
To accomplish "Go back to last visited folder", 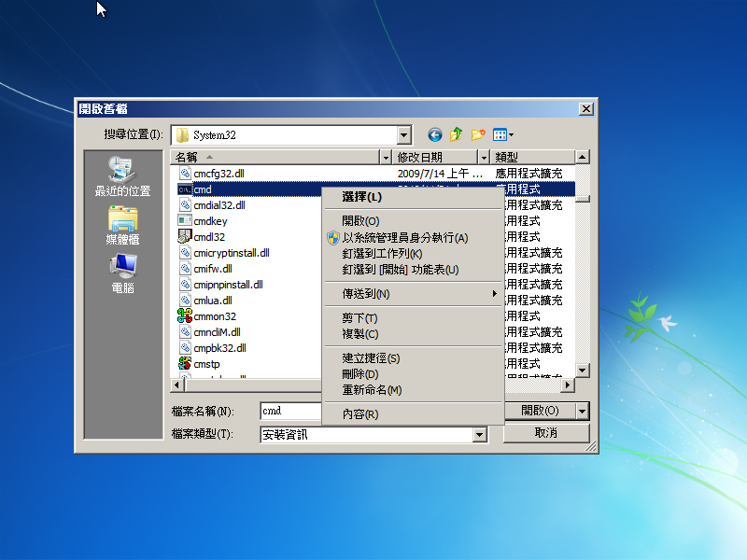I will click(x=434, y=135).
